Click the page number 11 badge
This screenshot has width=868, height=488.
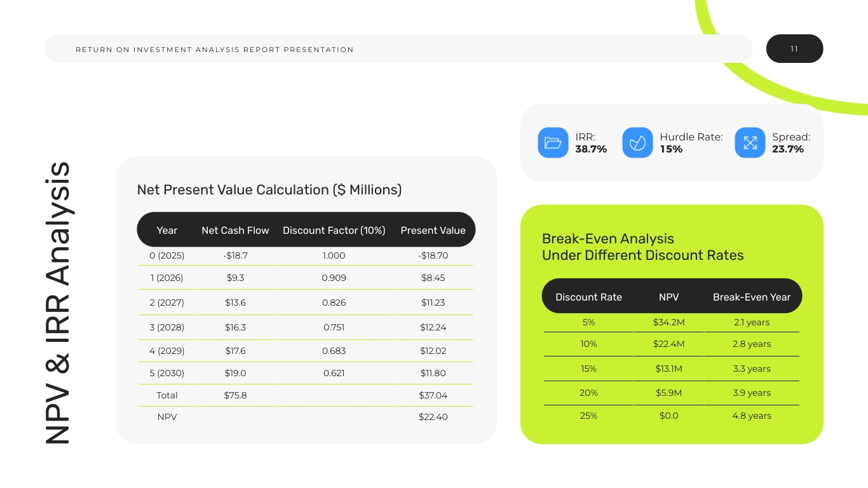(794, 49)
